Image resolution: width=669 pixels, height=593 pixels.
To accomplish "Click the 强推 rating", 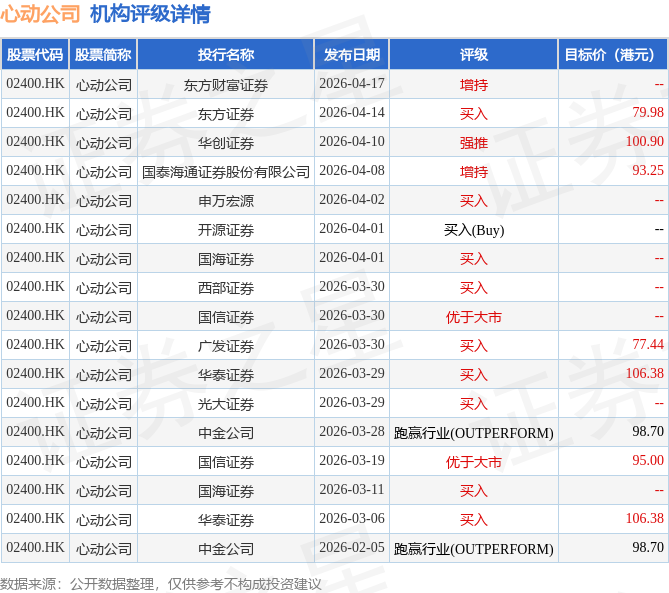I will pyautogui.click(x=473, y=143).
